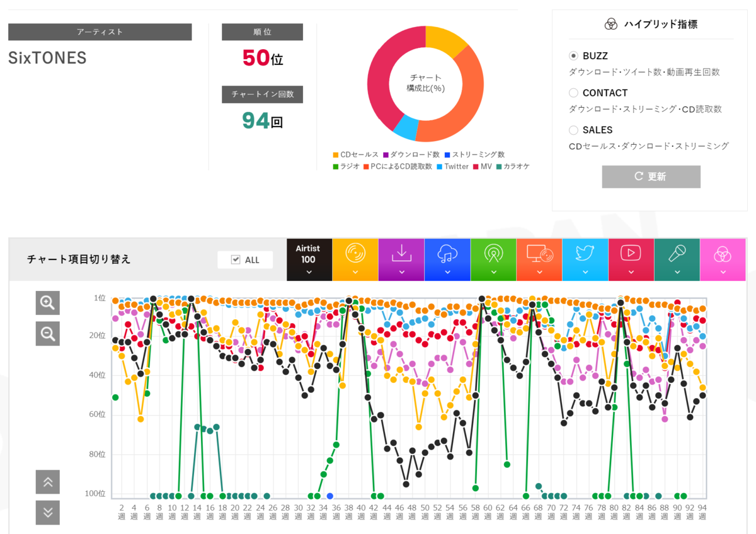
Task: Select the BUZZ radio button
Action: pos(573,56)
